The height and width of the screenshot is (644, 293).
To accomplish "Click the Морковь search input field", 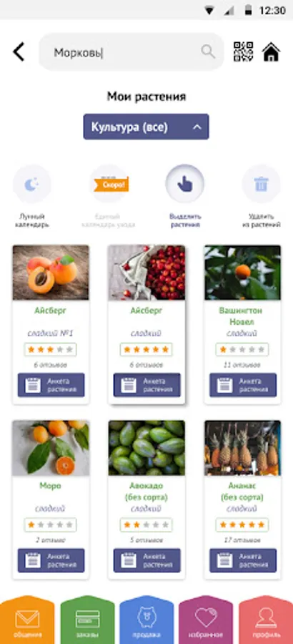I will coord(131,52).
